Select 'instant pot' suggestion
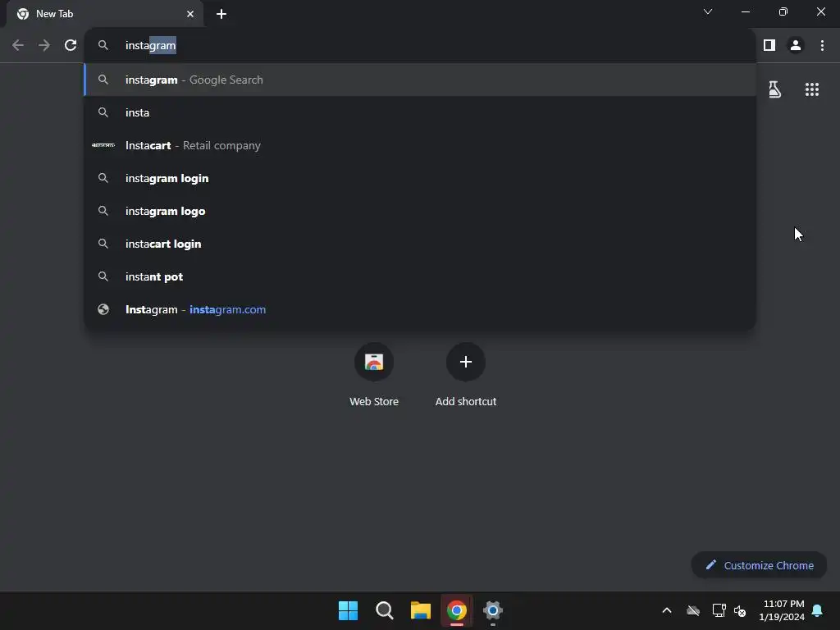 (421, 276)
